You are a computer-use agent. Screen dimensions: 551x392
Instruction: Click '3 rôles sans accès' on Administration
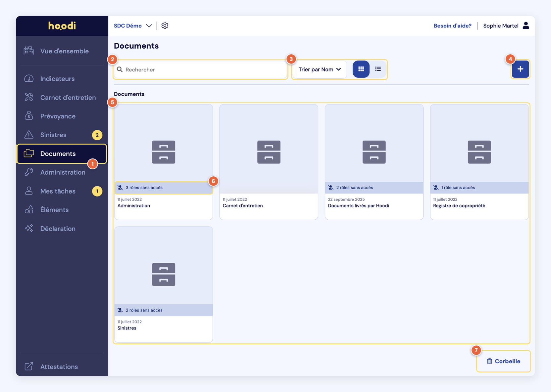click(x=164, y=188)
